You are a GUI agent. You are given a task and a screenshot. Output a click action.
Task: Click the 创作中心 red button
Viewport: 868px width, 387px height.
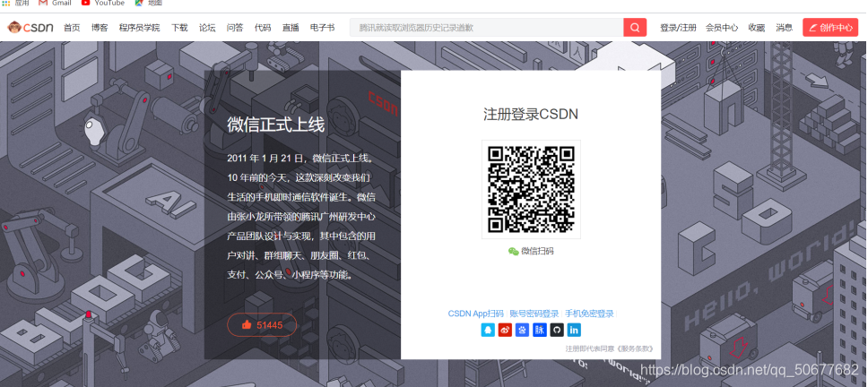[830, 27]
